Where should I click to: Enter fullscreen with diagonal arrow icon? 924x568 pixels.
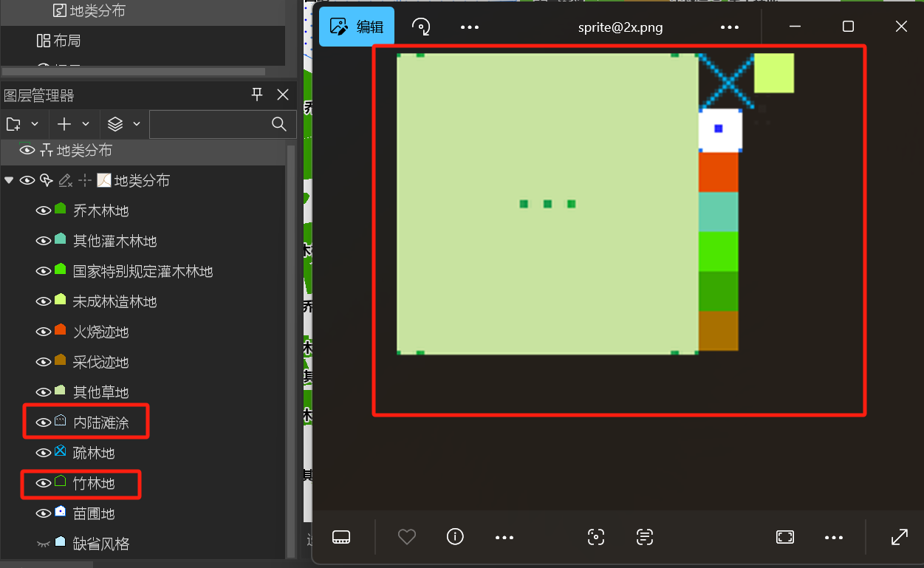[x=899, y=537]
